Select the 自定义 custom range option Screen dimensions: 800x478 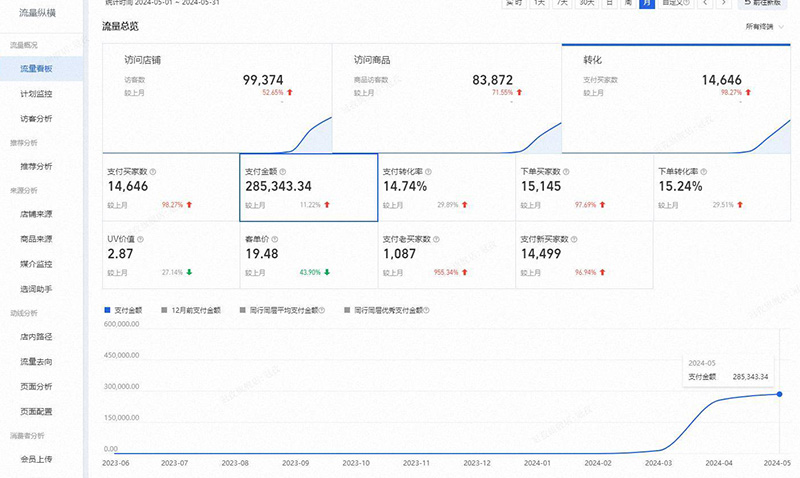pyautogui.click(x=676, y=3)
